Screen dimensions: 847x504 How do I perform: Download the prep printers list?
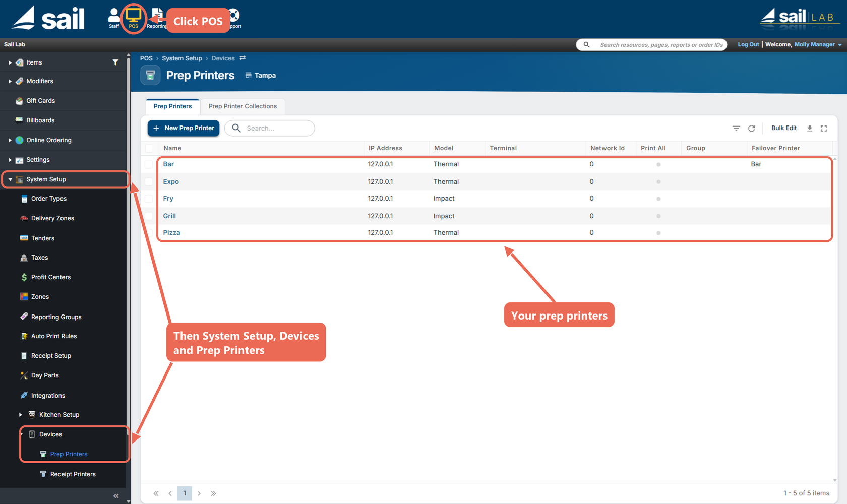tap(810, 129)
